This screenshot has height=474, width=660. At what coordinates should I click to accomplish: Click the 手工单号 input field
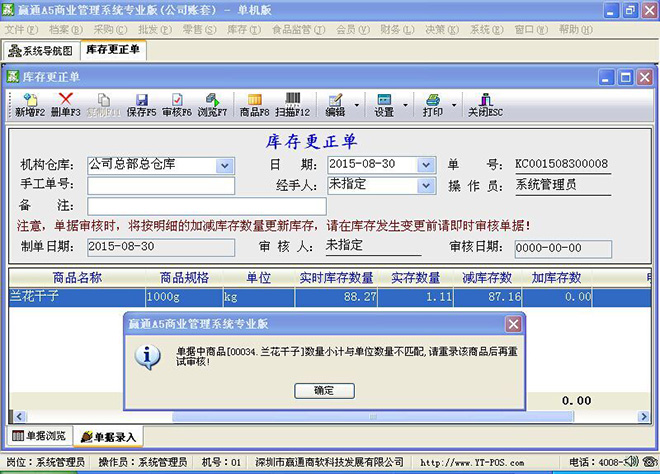161,186
